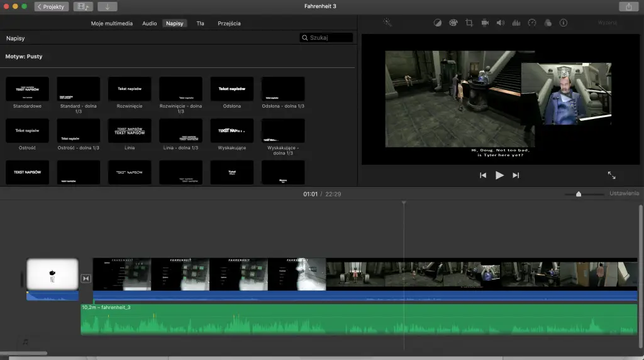Open clip filter and audio effects tool
This screenshot has height=360, width=644.
(x=548, y=23)
